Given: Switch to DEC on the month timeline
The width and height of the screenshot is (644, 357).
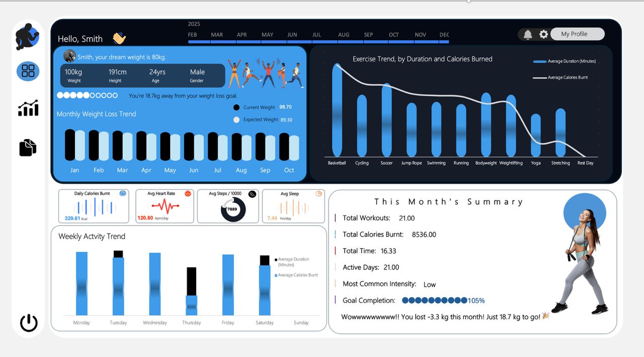Looking at the screenshot, I should [x=444, y=35].
